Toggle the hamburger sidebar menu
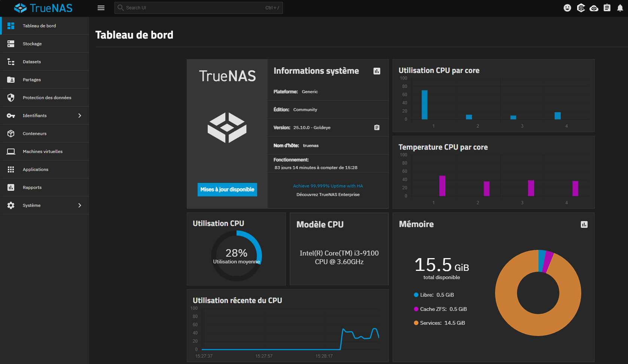Image resolution: width=628 pixels, height=364 pixels. click(101, 7)
